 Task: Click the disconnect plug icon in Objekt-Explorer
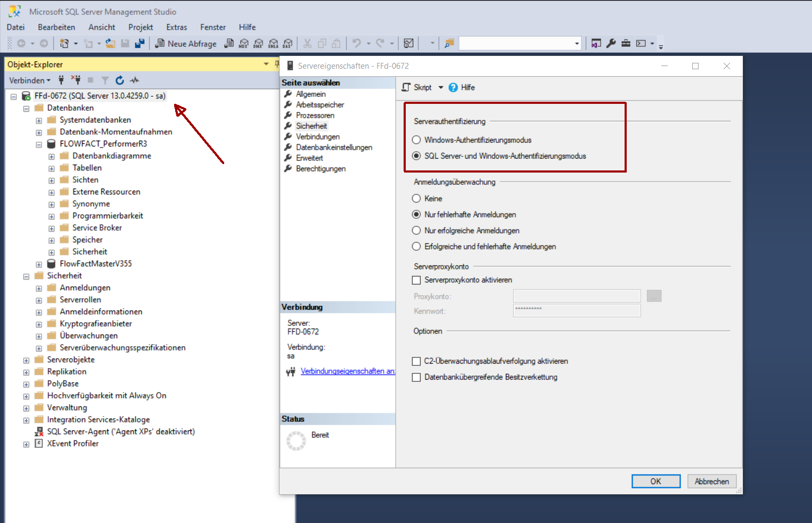pos(76,80)
